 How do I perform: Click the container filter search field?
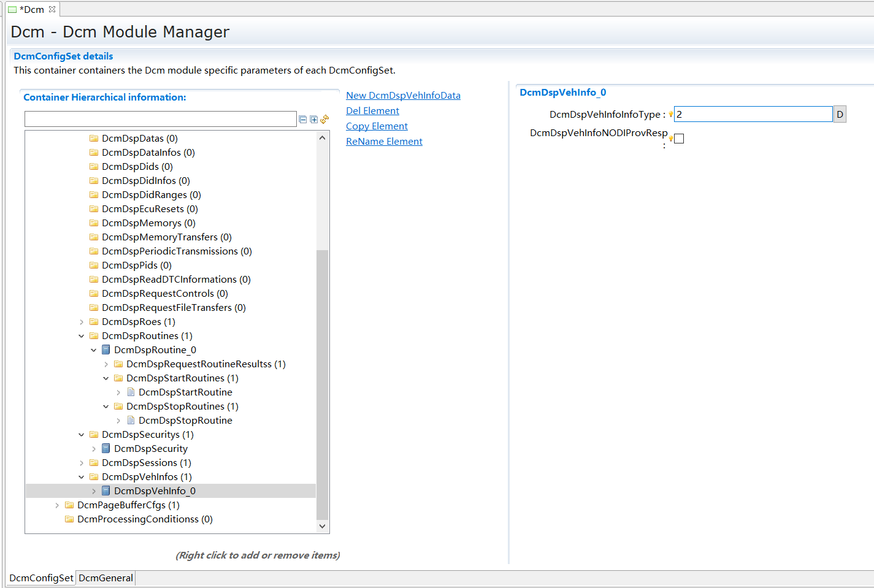[x=160, y=119]
